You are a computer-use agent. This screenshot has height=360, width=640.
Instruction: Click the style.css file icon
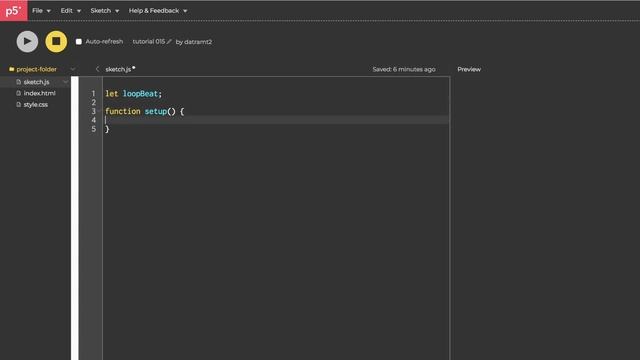[18, 105]
